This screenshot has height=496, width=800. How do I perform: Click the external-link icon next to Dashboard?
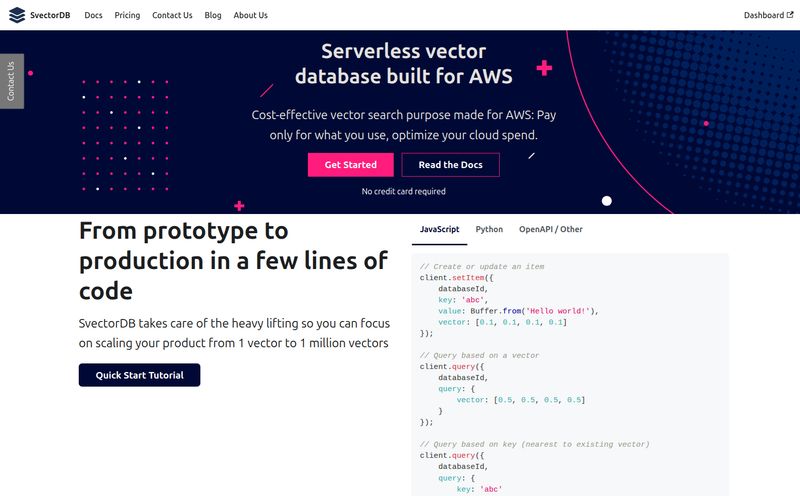790,15
